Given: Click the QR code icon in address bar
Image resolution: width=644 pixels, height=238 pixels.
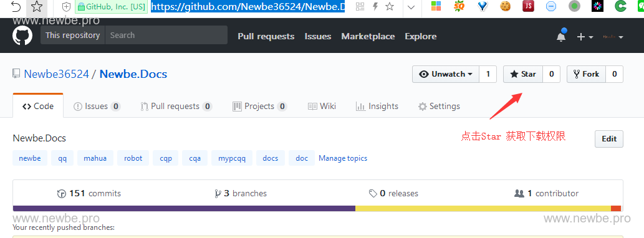Looking at the screenshot, I should (360, 6).
